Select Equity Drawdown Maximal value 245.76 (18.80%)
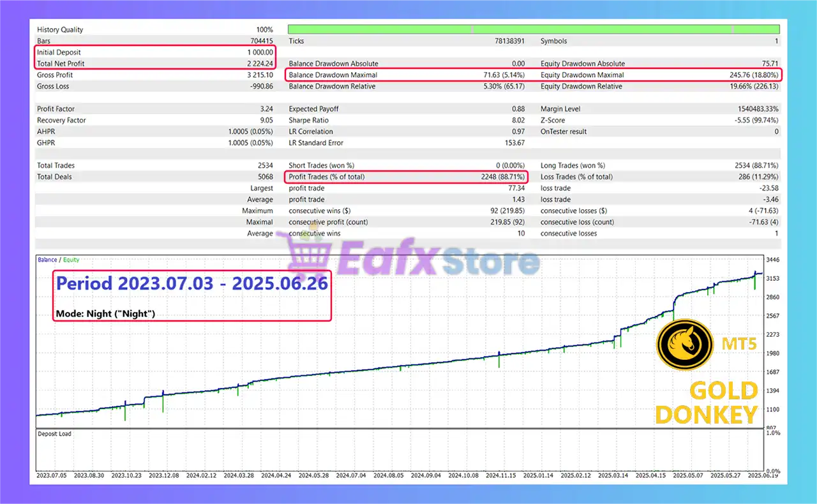 tap(755, 75)
